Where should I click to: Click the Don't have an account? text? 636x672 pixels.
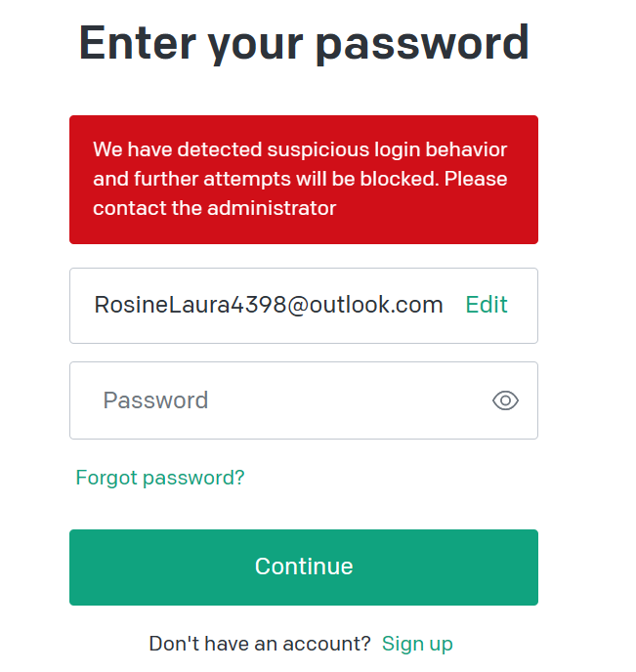(x=260, y=644)
